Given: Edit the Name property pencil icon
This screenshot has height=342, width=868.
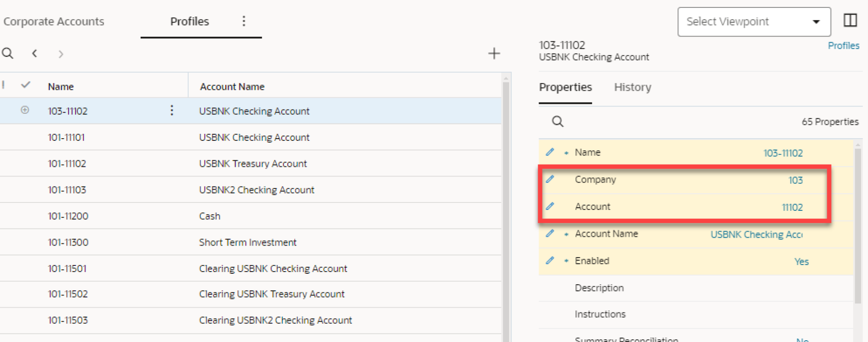Looking at the screenshot, I should click(x=550, y=152).
